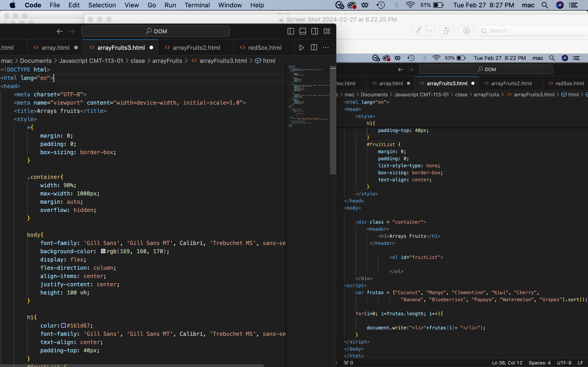Click the Customize Layout icon
The image size is (588, 367).
tap(327, 31)
